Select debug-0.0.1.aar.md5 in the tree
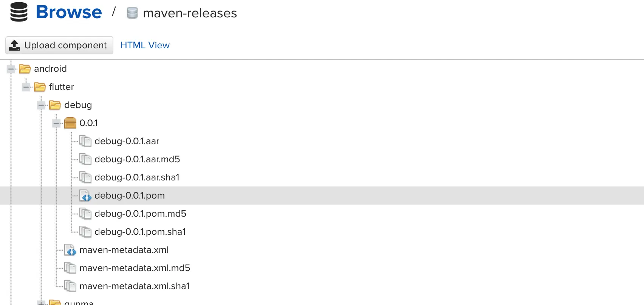644x305 pixels. [137, 159]
